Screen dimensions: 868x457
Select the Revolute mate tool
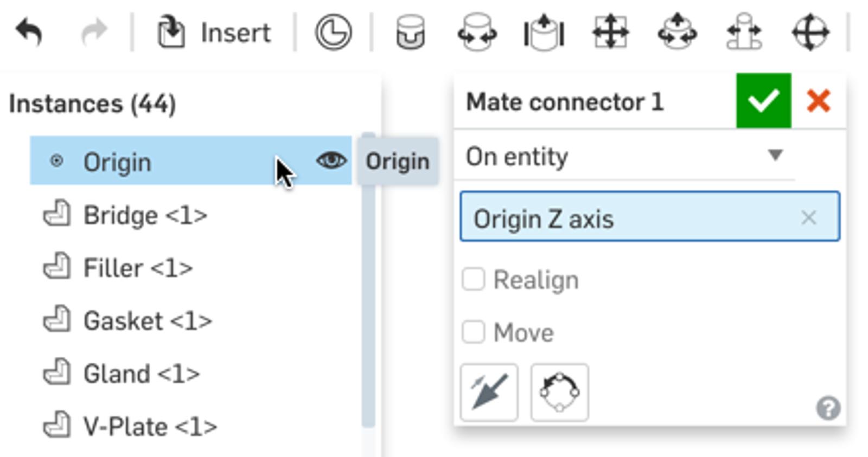(x=477, y=33)
